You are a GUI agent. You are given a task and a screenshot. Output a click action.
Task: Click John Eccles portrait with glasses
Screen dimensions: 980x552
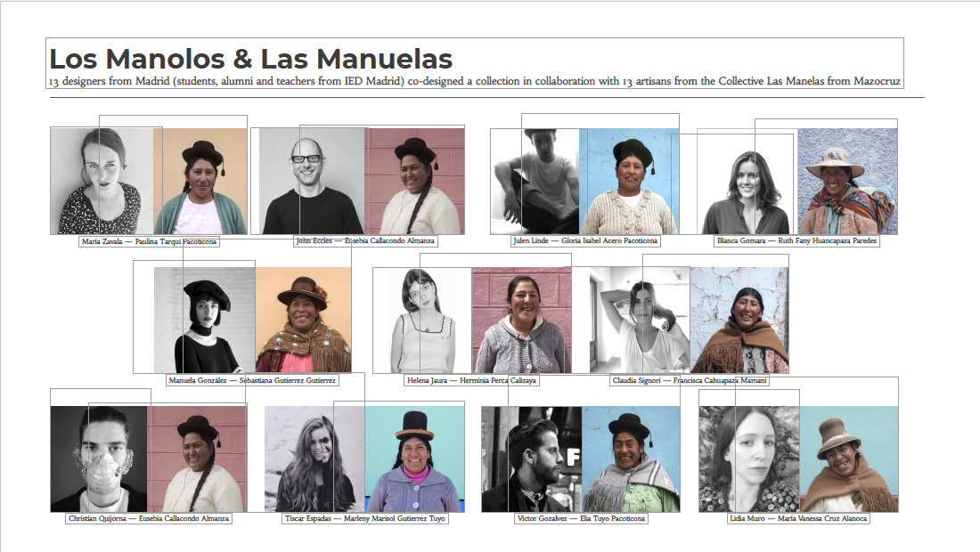311,181
